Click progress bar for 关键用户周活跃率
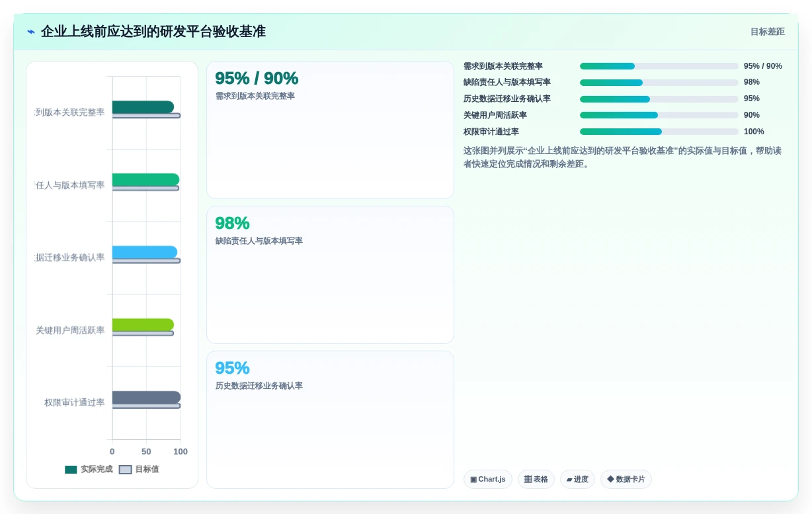 click(659, 115)
